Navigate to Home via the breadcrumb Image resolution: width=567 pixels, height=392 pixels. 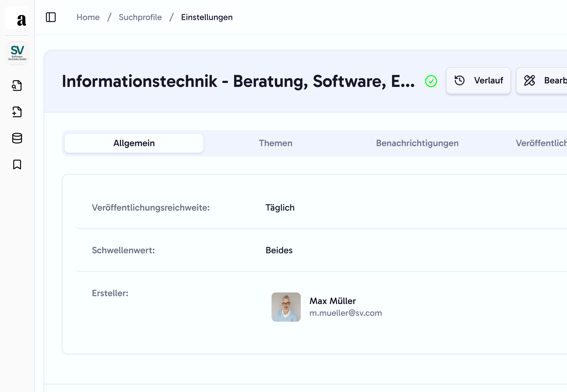click(x=88, y=17)
